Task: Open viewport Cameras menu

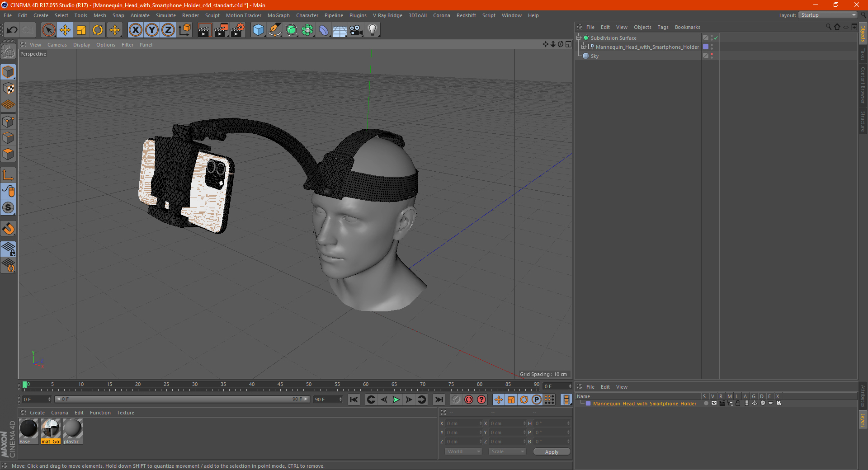Action: [x=57, y=45]
